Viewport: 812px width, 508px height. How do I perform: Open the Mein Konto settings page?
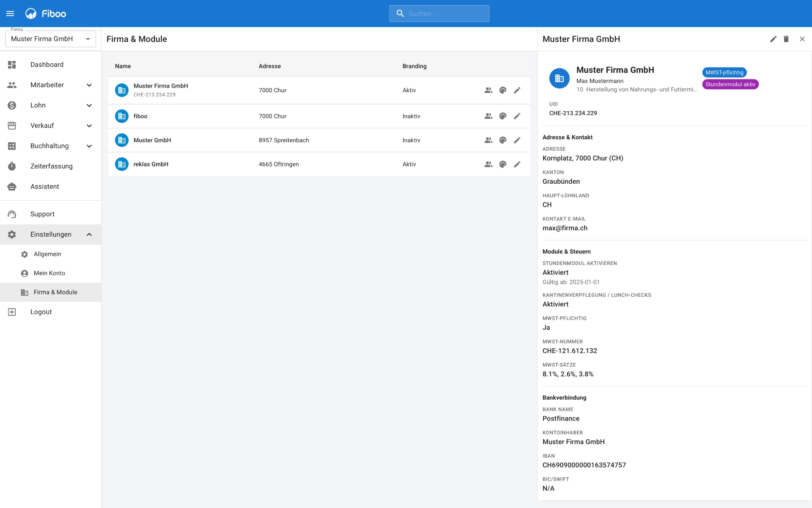coord(49,273)
